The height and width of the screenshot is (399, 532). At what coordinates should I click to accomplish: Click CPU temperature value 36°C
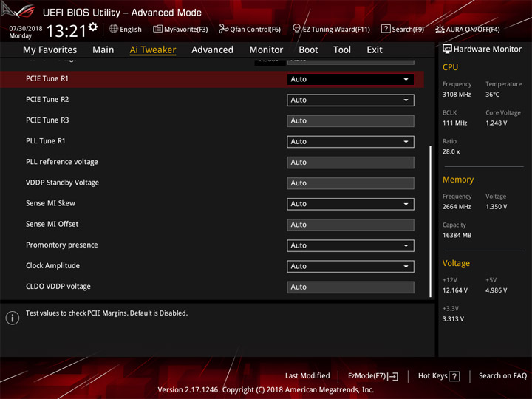[x=492, y=95]
